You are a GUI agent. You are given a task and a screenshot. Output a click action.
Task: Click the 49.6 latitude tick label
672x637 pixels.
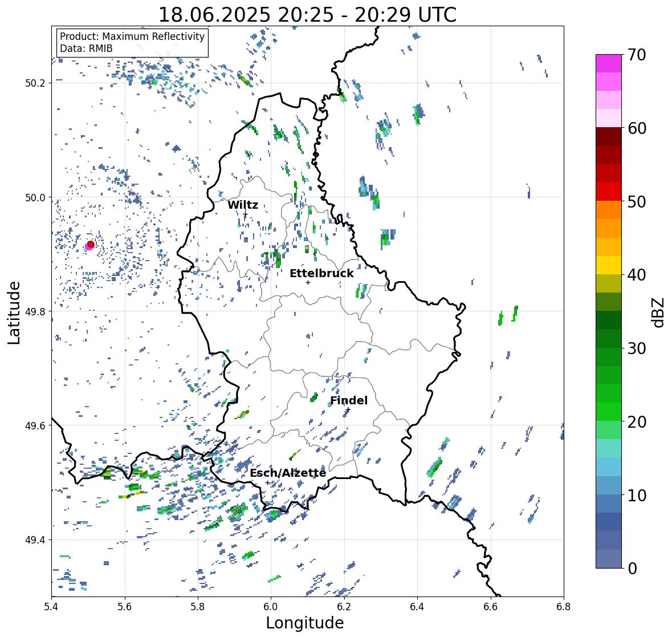point(35,425)
